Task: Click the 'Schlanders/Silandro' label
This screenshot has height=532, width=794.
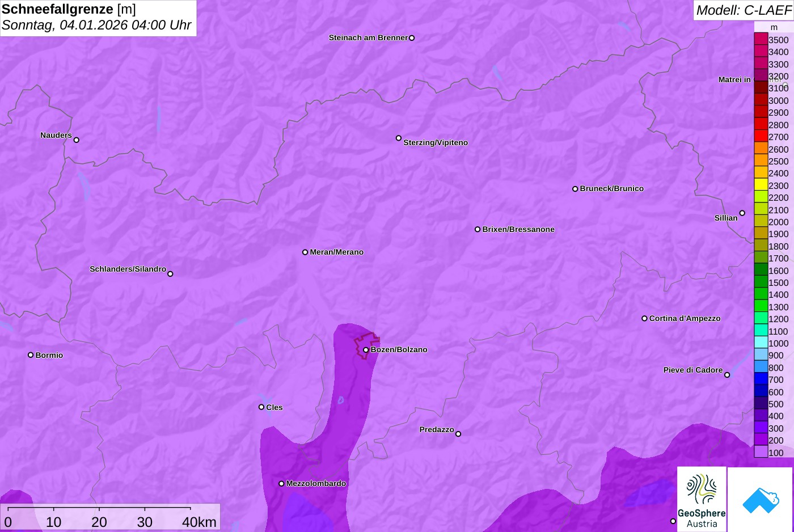Action: (128, 269)
